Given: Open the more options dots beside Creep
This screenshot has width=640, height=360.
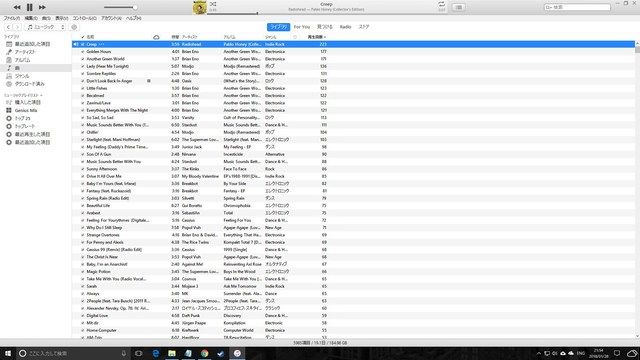Looking at the screenshot, I should (102, 44).
